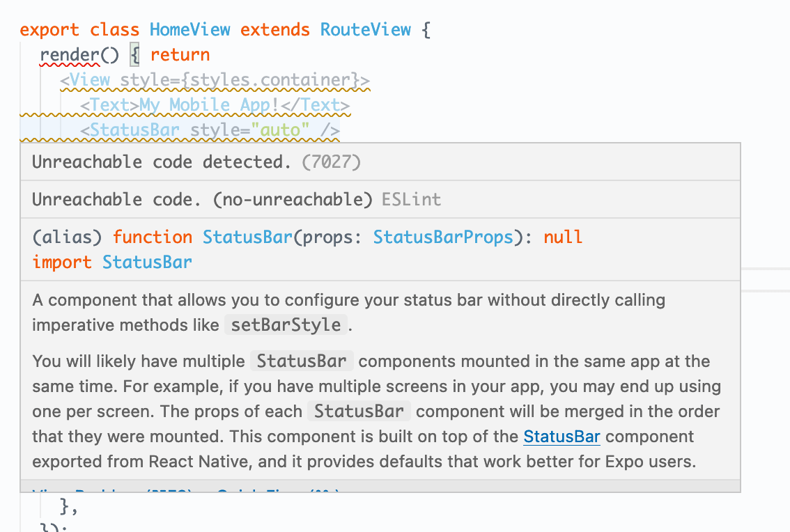Click the render method with red squiggle
The width and height of the screenshot is (790, 532).
(x=70, y=55)
